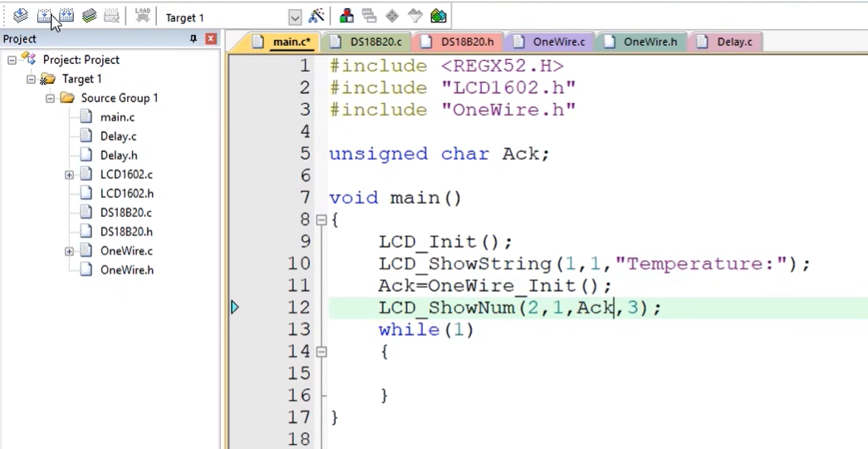Click the Manage Run-Time Environment diamond icon
Screen dimensions: 868x449
click(x=393, y=16)
